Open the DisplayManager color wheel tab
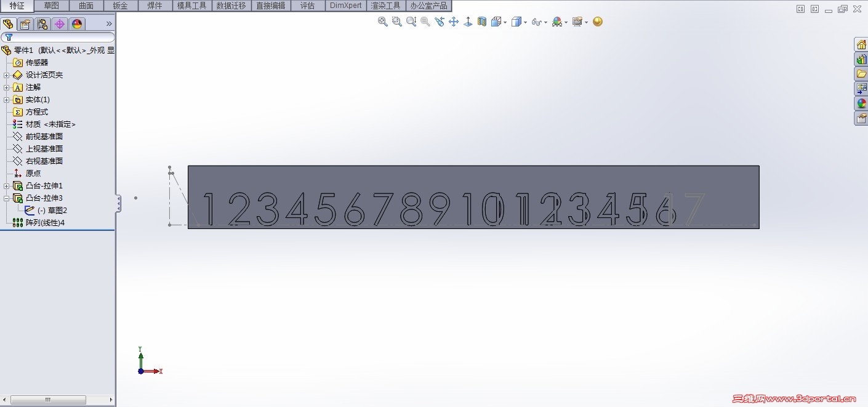The width and height of the screenshot is (868, 407). pyautogui.click(x=77, y=24)
